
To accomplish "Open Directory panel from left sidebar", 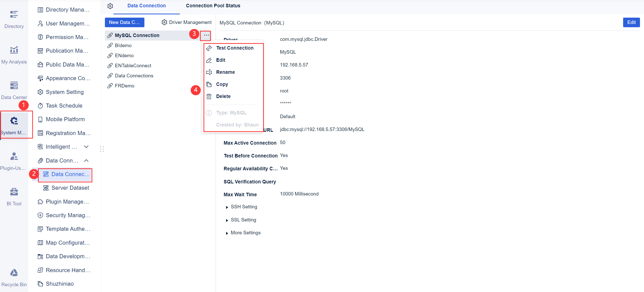I will coord(14,19).
